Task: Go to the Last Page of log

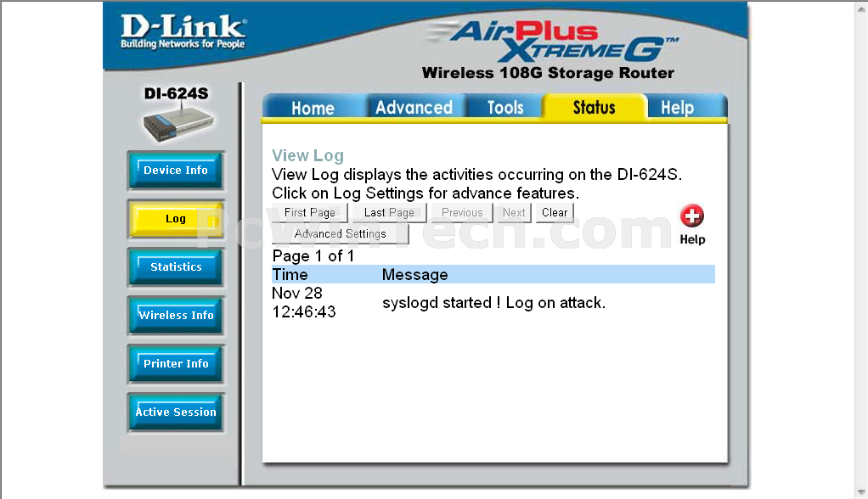Action: 389,212
